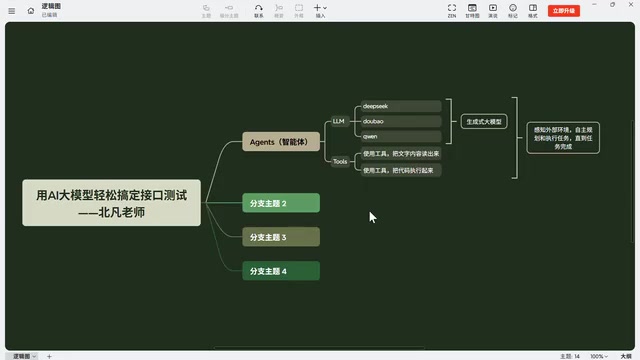
Task: Select the doubao topic
Action: (401, 121)
